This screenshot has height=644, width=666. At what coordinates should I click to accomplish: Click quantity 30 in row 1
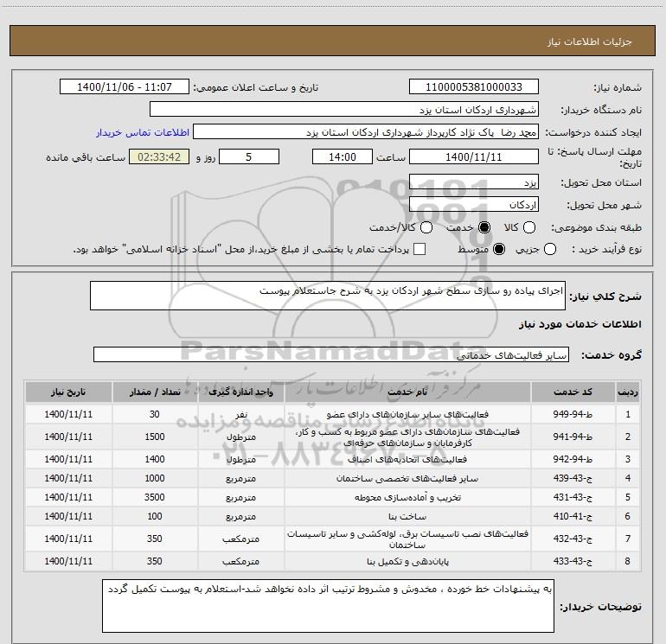[155, 414]
